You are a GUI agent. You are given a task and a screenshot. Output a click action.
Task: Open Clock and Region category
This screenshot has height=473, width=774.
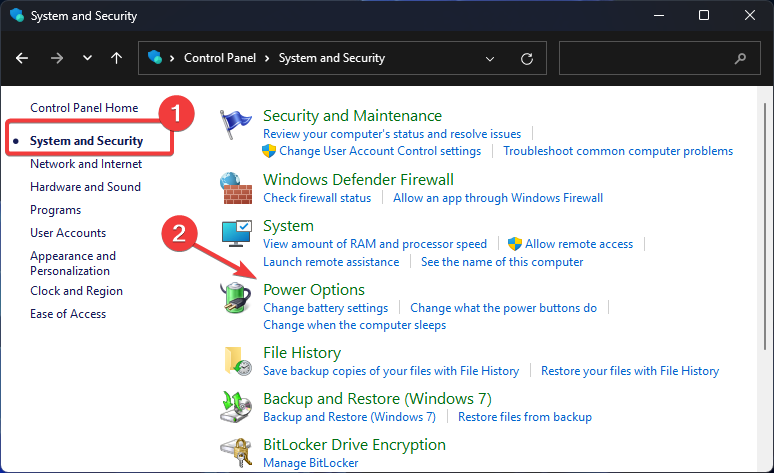pos(77,291)
